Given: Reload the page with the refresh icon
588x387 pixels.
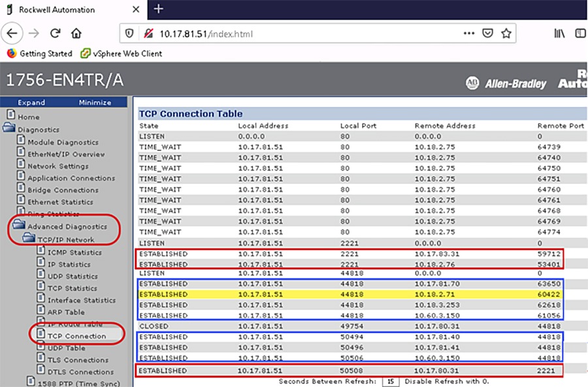Looking at the screenshot, I should point(56,33).
